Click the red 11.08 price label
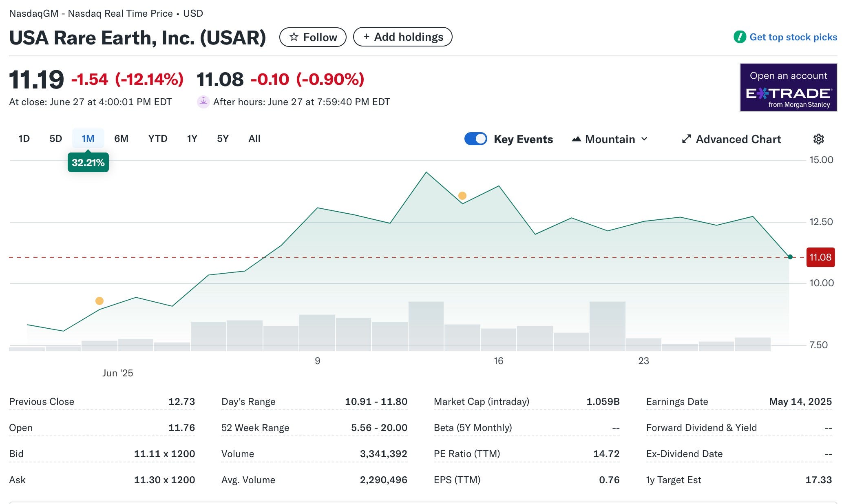This screenshot has width=853, height=504. tap(820, 257)
